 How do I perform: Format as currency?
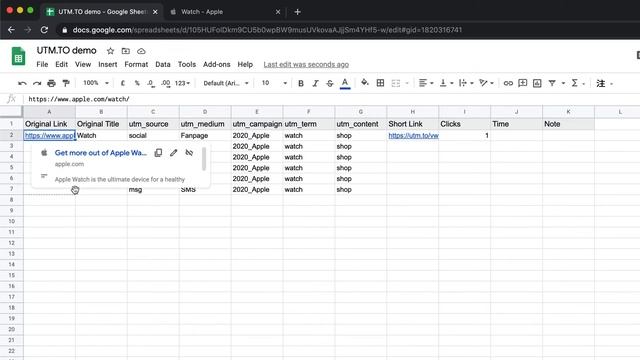pos(122,83)
